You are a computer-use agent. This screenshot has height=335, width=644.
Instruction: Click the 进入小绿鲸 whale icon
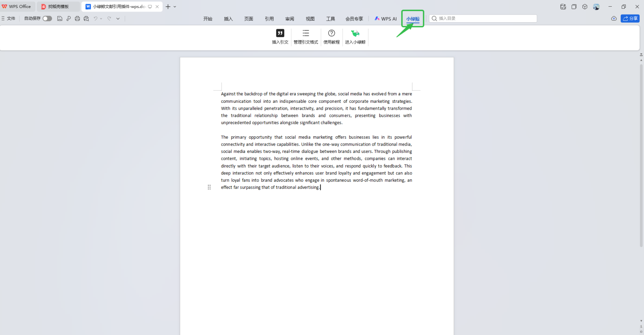coord(355,33)
